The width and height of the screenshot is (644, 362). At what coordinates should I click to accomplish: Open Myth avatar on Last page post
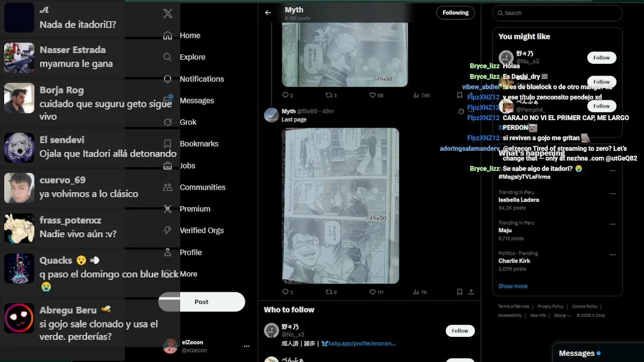pos(271,115)
